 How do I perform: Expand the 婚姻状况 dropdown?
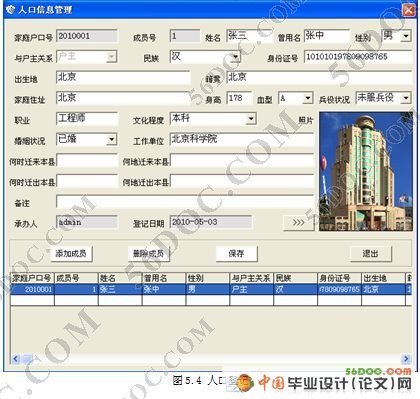pyautogui.click(x=112, y=139)
